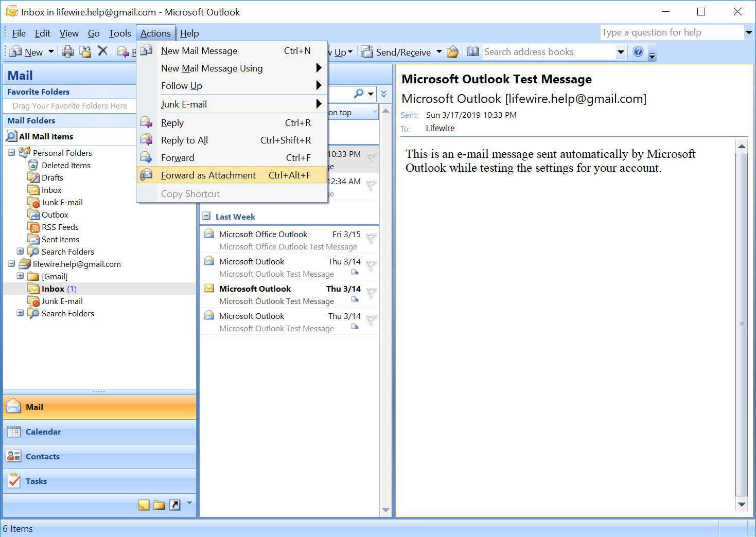This screenshot has height=537, width=756.
Task: Open Send/Receive dropdown arrow
Action: click(x=439, y=51)
